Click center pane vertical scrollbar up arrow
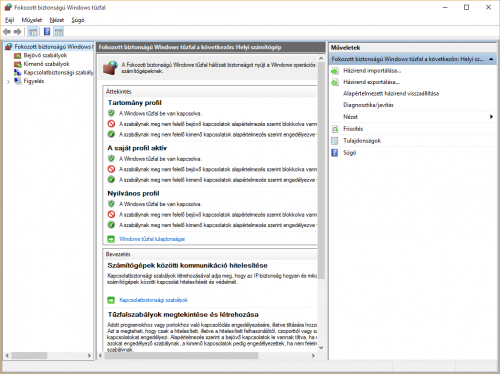Screen dimensions: 500x374 click(321, 58)
